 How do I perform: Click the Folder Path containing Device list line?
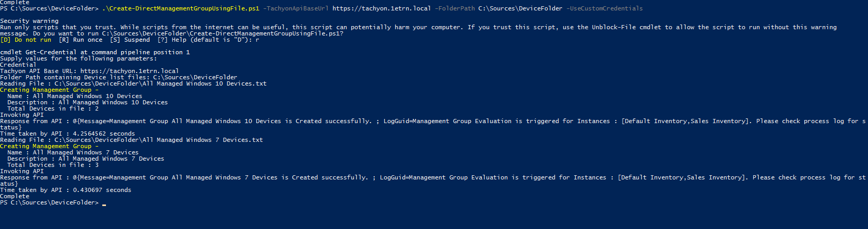pos(118,77)
